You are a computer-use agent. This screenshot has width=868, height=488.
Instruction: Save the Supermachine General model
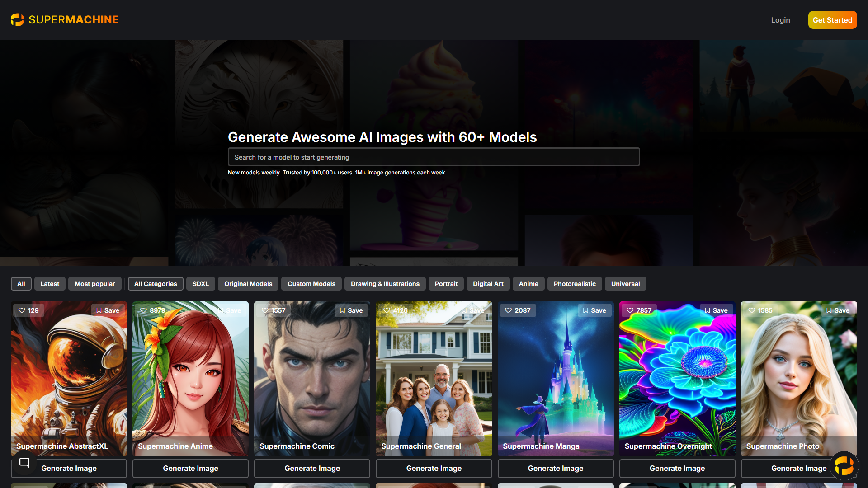coord(472,310)
